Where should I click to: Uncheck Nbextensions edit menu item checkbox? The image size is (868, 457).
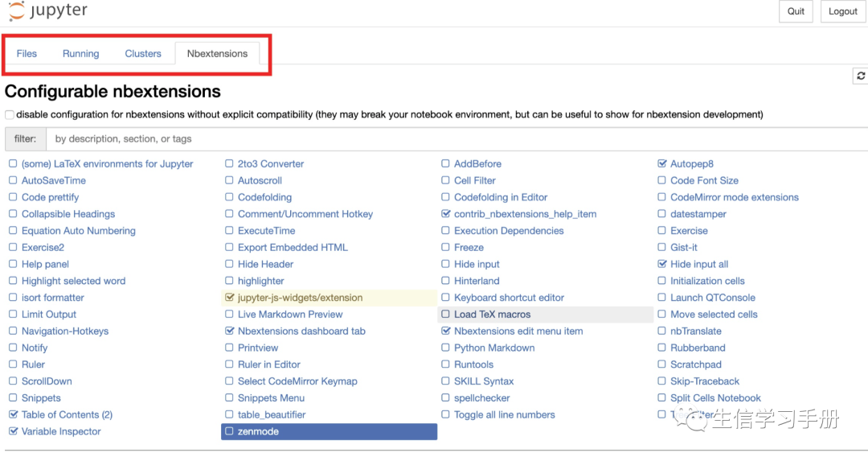pyautogui.click(x=445, y=331)
